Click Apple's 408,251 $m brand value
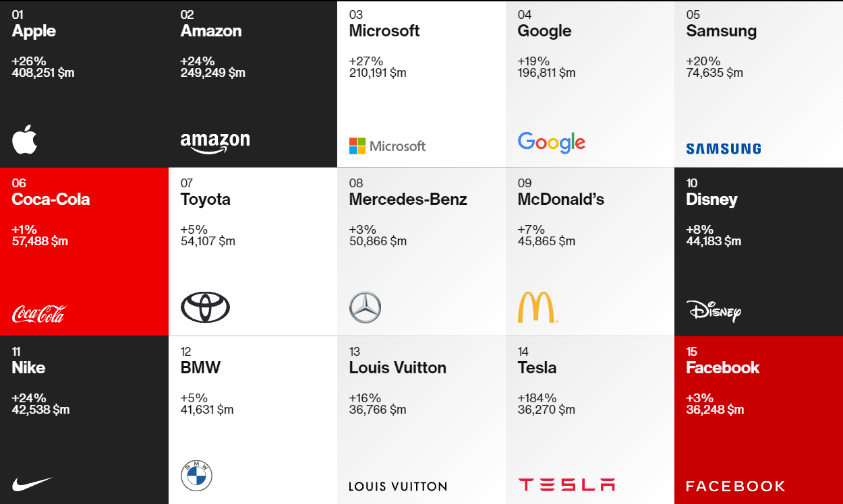The width and height of the screenshot is (843, 504). click(43, 73)
